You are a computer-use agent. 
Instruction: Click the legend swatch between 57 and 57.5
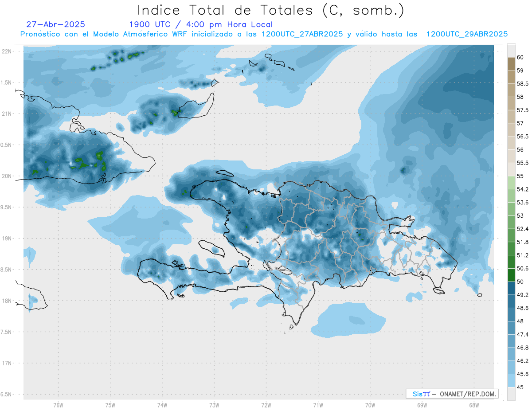(x=511, y=117)
